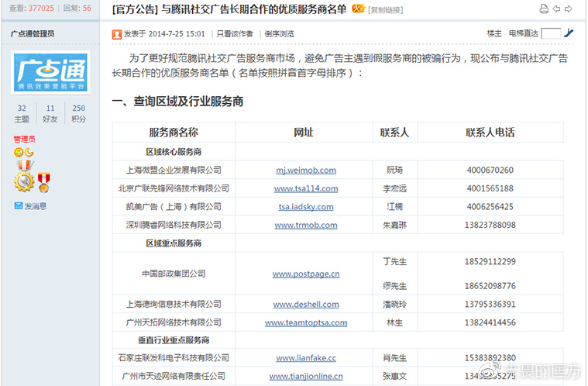Open tsa.iadsky.com link
588x386 pixels.
click(x=306, y=207)
